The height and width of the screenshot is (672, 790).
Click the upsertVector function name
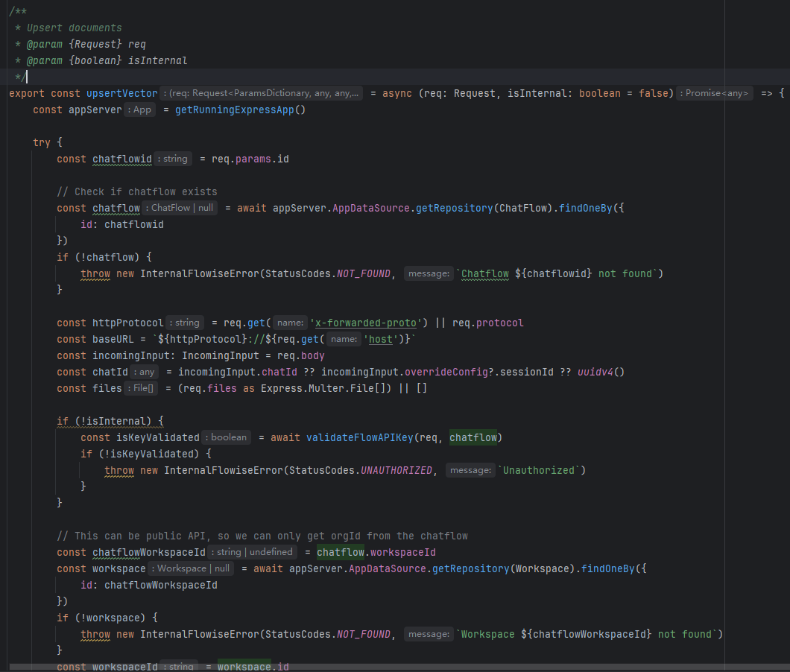(122, 93)
